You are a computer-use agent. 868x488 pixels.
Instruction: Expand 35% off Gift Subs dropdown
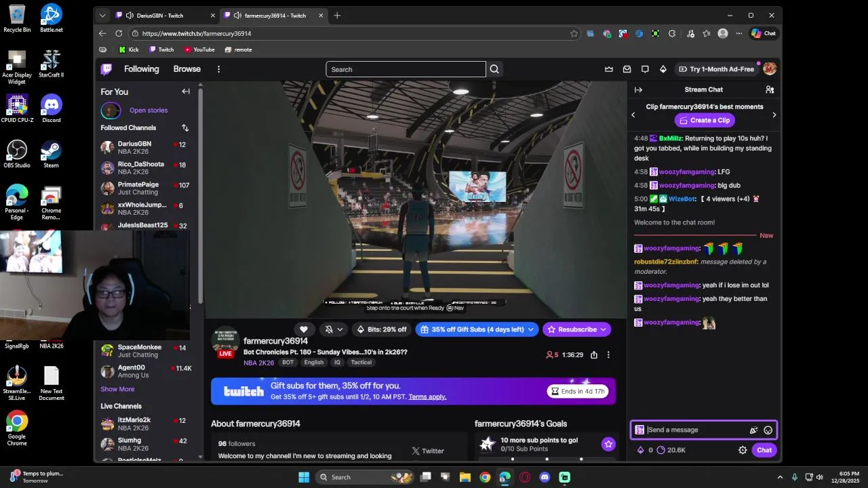pyautogui.click(x=530, y=329)
